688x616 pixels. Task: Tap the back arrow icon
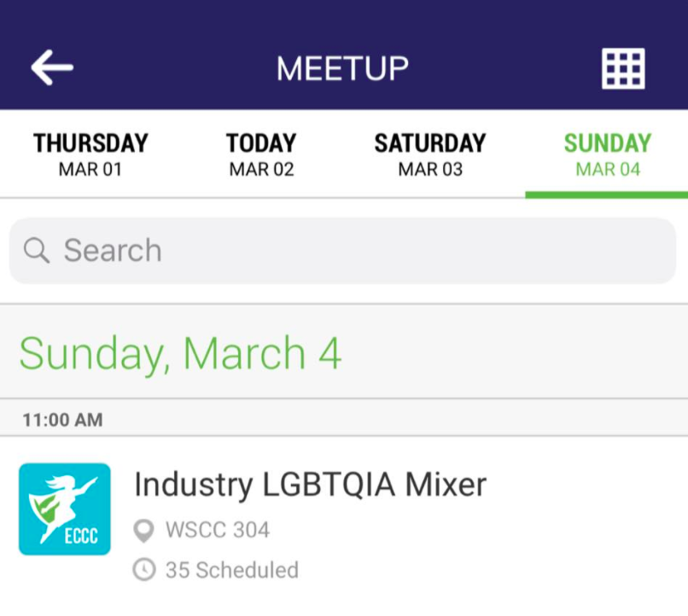click(x=52, y=67)
